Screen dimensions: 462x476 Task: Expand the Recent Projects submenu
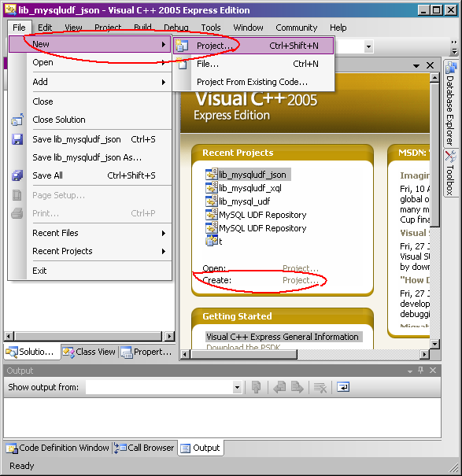tap(91, 251)
